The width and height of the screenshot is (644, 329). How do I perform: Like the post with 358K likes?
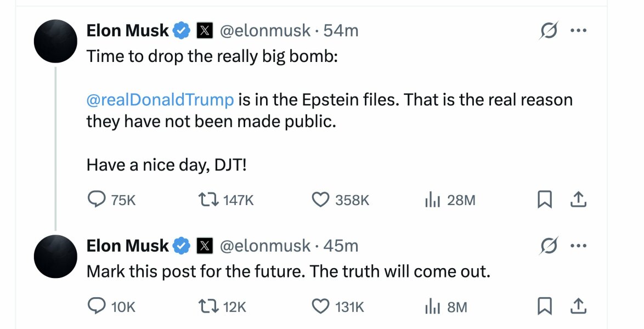pyautogui.click(x=320, y=200)
